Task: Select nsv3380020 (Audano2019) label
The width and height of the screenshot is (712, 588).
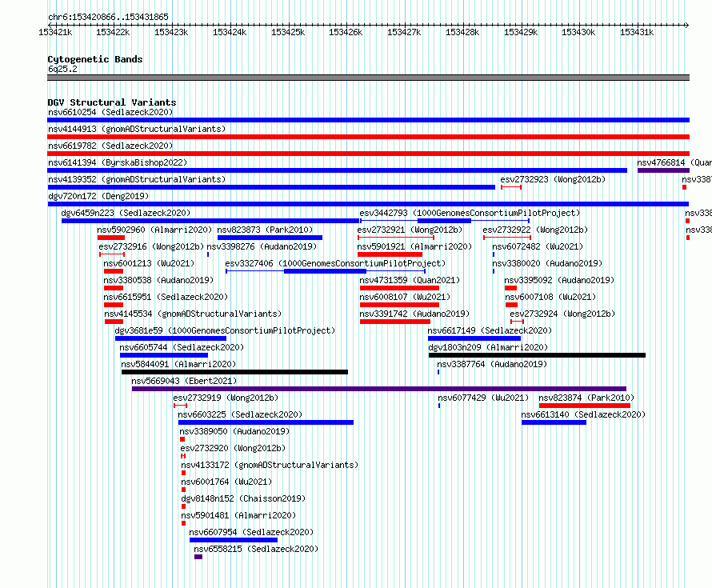Action: click(x=547, y=263)
